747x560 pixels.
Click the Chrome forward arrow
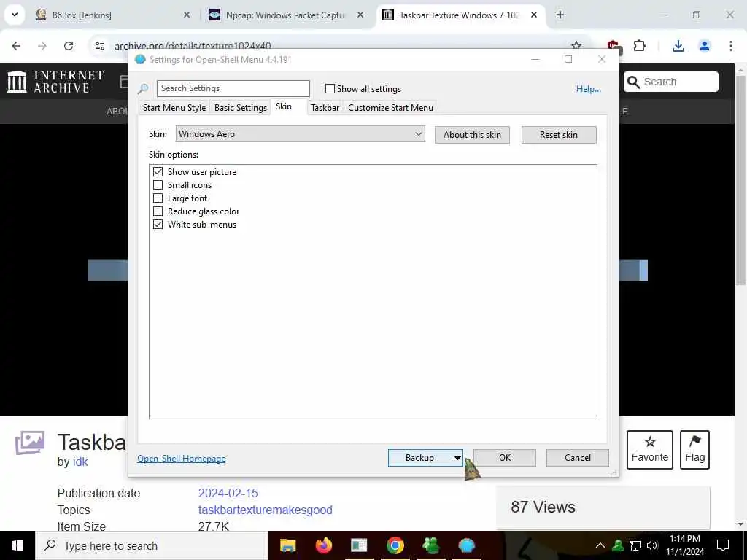[x=42, y=46]
